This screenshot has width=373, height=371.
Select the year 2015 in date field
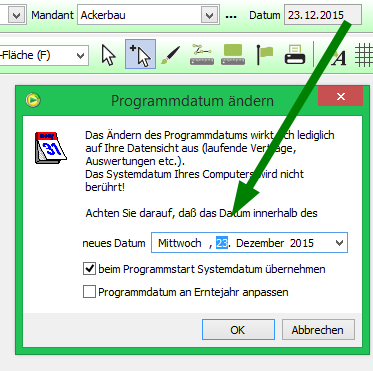(302, 243)
